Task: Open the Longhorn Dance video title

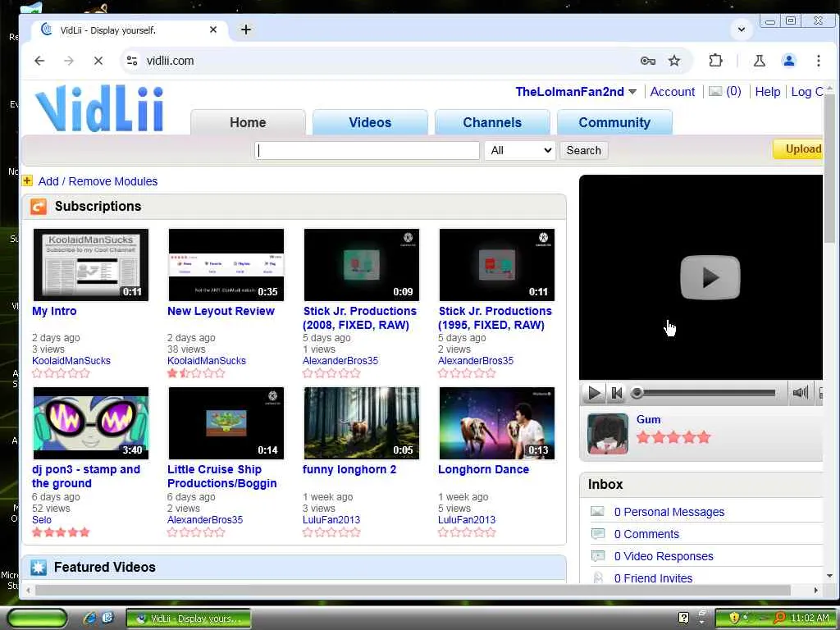Action: tap(483, 469)
